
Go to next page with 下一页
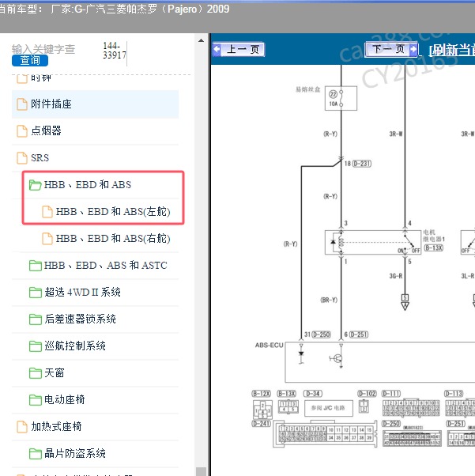(391, 49)
